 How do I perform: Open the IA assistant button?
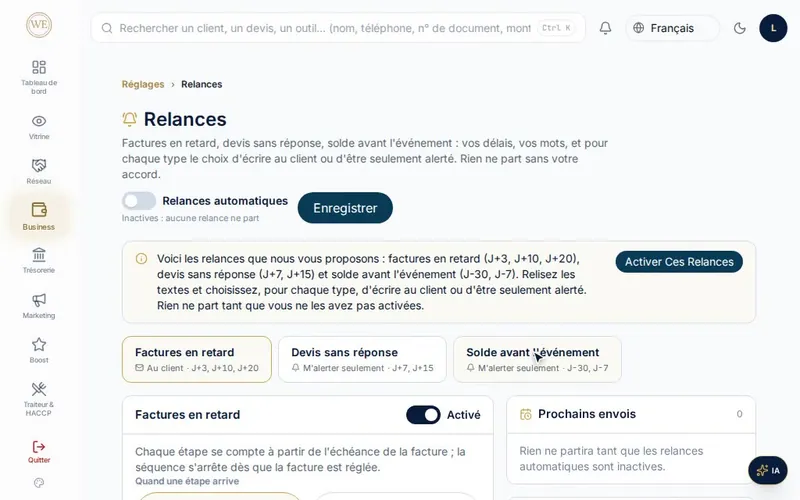coord(768,470)
